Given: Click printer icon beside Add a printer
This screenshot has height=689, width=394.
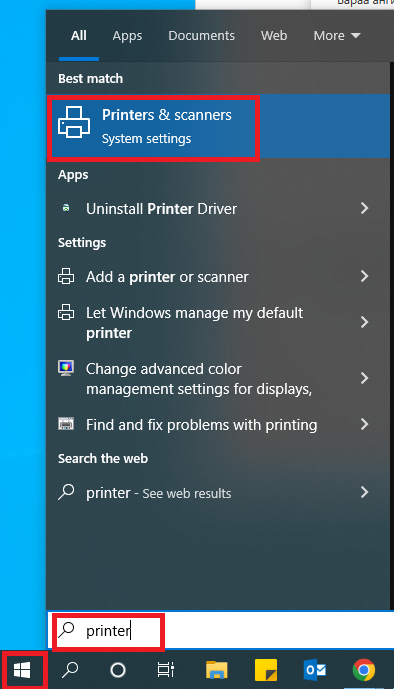Looking at the screenshot, I should [66, 276].
